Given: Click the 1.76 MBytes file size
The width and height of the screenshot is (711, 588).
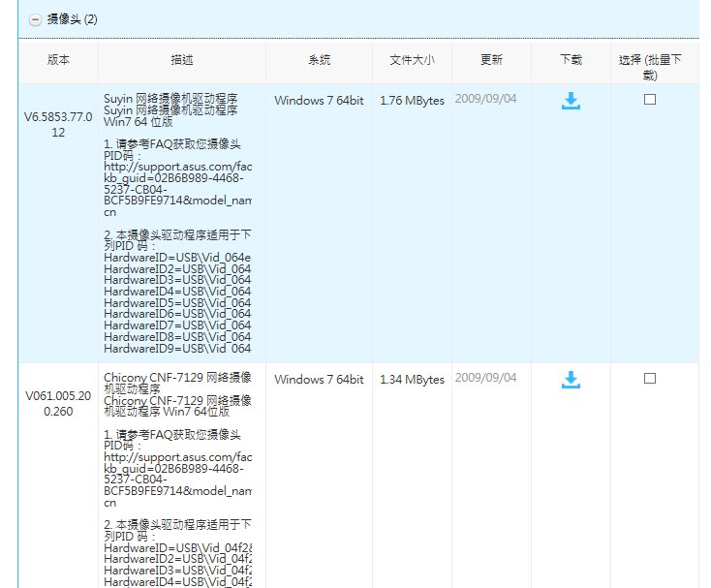Looking at the screenshot, I should coord(412,101).
